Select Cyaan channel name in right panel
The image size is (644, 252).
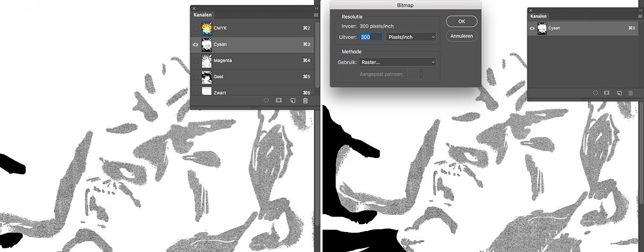[555, 28]
